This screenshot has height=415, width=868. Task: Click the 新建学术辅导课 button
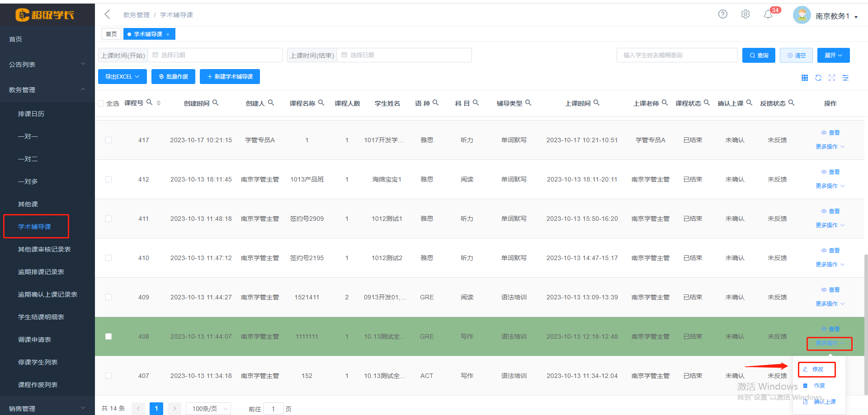click(230, 77)
